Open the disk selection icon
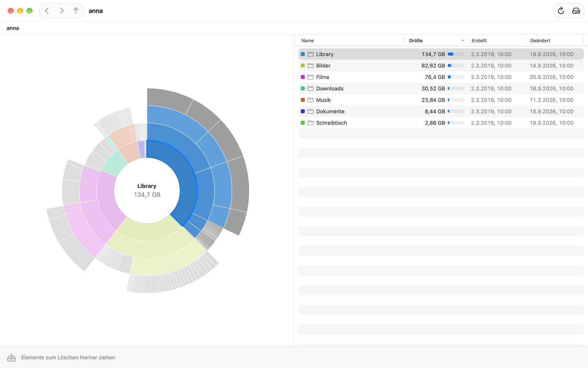This screenshot has width=588, height=368. pos(576,11)
